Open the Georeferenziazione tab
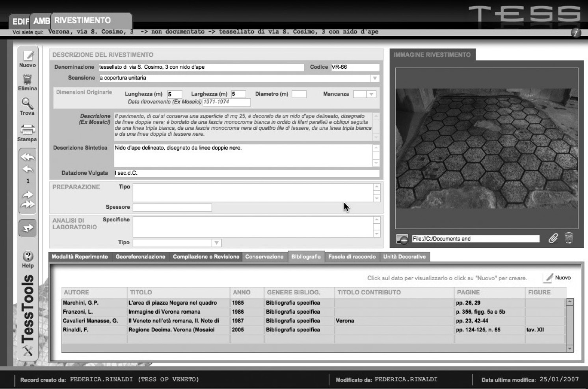Image resolution: width=588 pixels, height=389 pixels. click(x=140, y=257)
